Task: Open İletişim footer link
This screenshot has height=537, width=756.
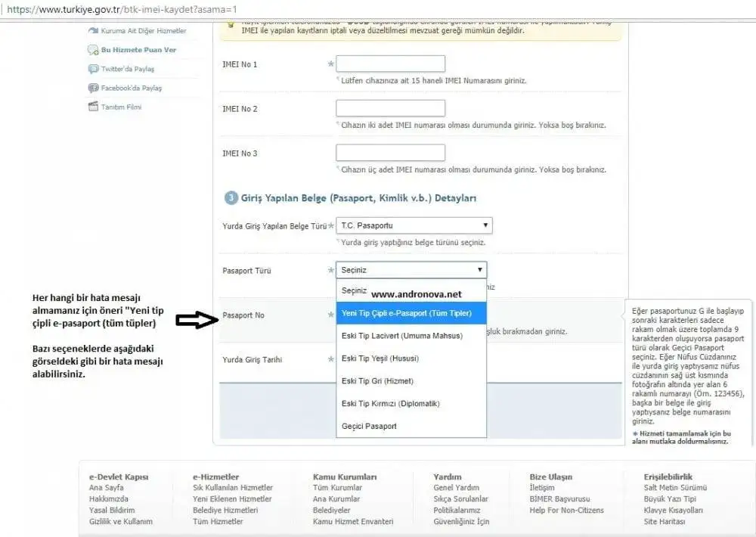Action: (542, 488)
